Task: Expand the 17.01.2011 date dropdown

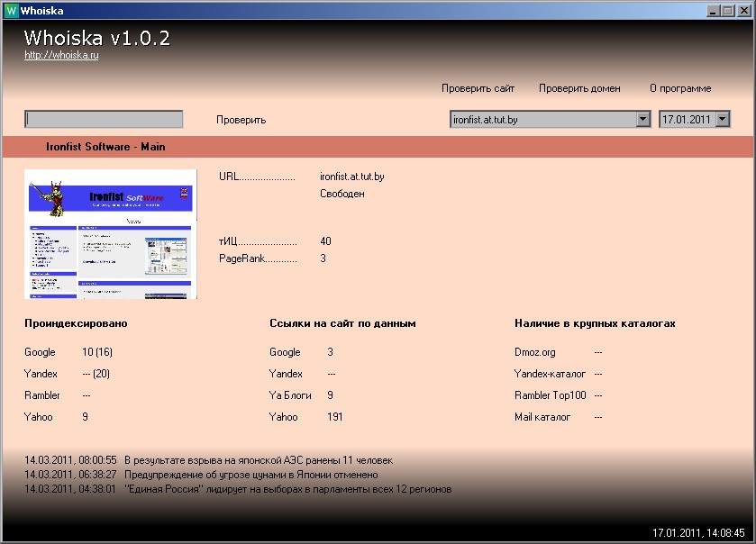Action: [x=723, y=119]
